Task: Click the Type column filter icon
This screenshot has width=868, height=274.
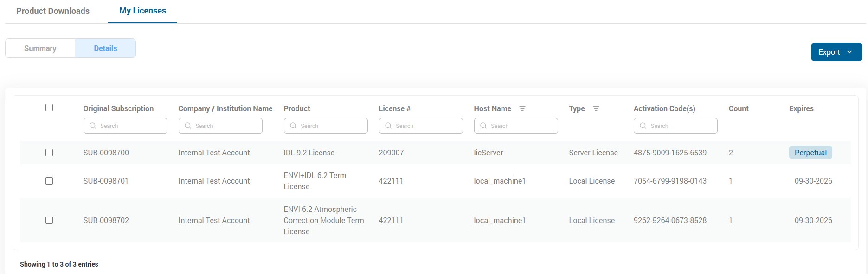Action: [596, 108]
